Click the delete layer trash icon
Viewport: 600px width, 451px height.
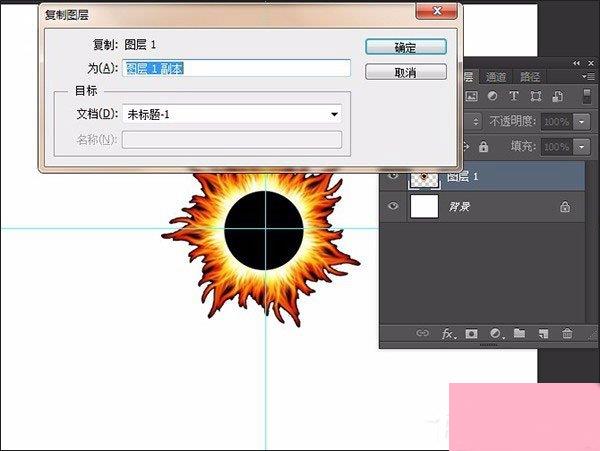coord(567,333)
